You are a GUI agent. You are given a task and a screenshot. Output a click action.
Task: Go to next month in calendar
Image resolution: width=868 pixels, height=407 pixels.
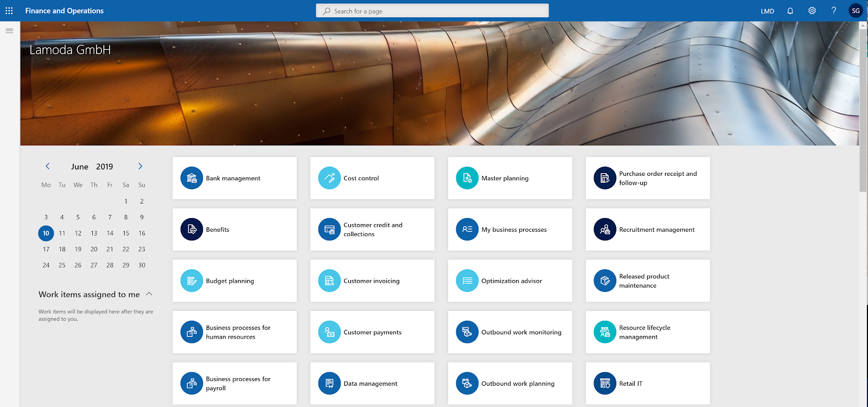coord(140,166)
